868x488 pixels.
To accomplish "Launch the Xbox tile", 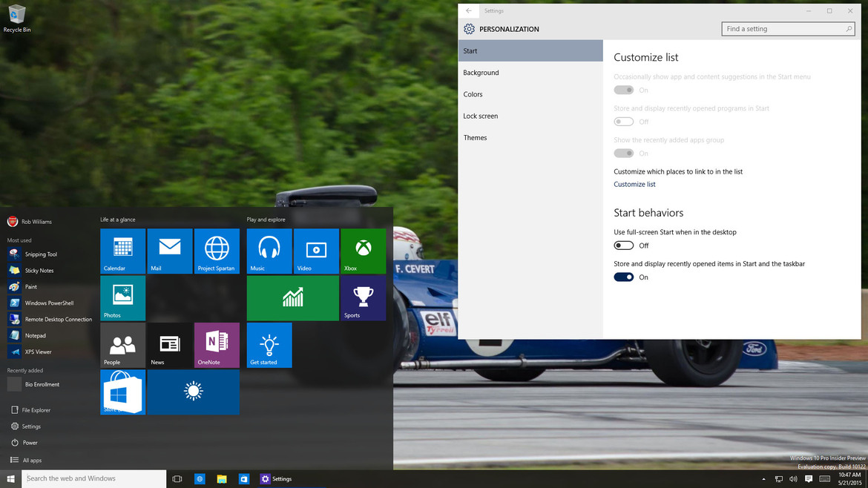I will pyautogui.click(x=363, y=251).
